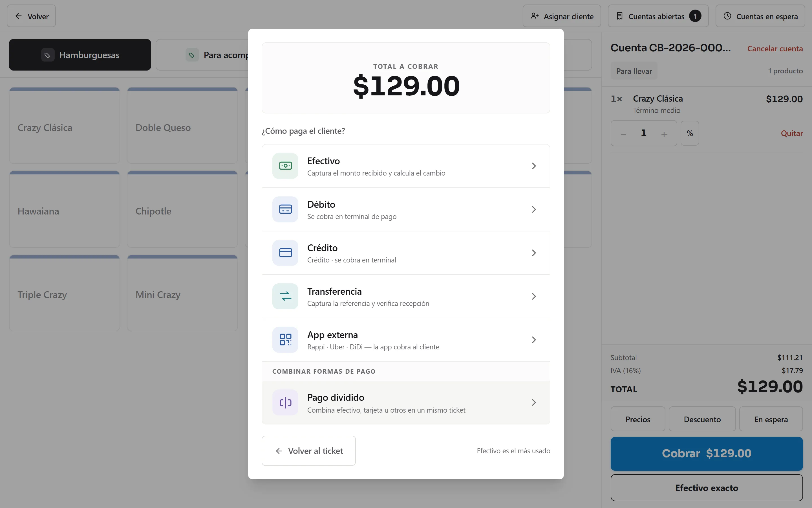The height and width of the screenshot is (508, 812).
Task: Click Cancelar cuenta link
Action: [775, 48]
